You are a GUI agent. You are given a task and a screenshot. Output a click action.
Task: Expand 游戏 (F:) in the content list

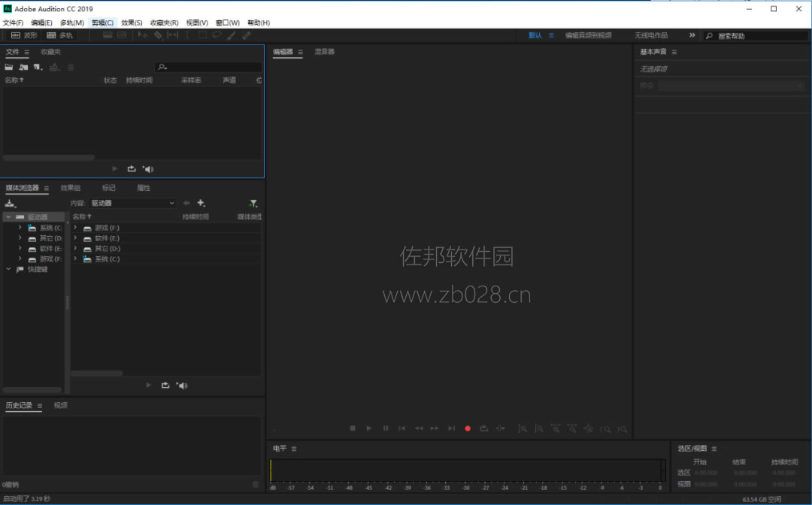tap(75, 228)
